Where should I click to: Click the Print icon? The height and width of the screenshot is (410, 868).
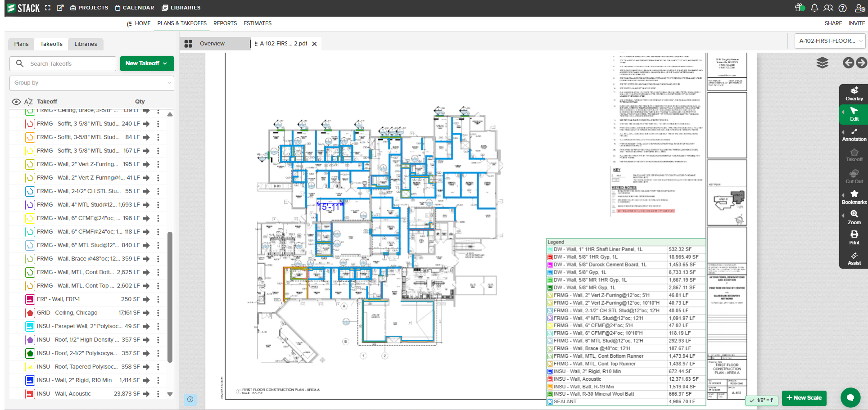point(854,238)
